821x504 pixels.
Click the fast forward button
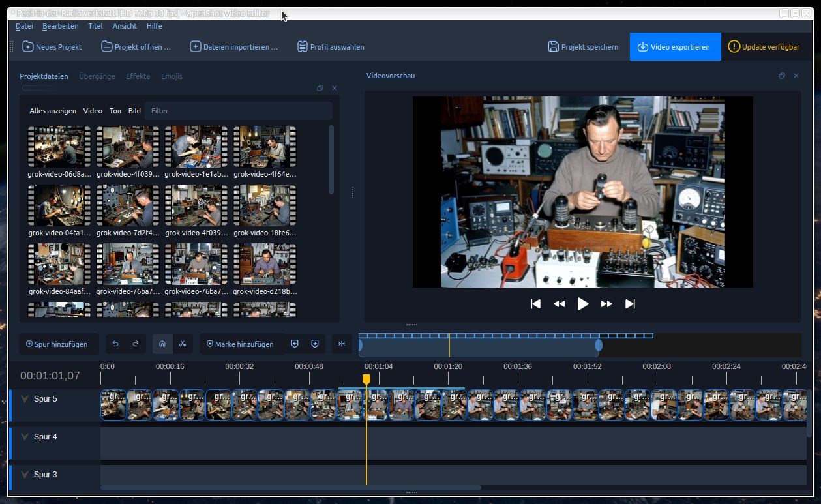[x=606, y=304]
